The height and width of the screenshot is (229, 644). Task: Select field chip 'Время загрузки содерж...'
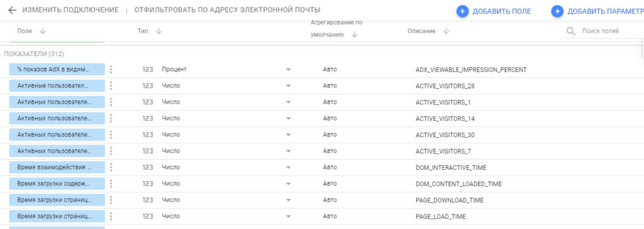click(x=57, y=184)
